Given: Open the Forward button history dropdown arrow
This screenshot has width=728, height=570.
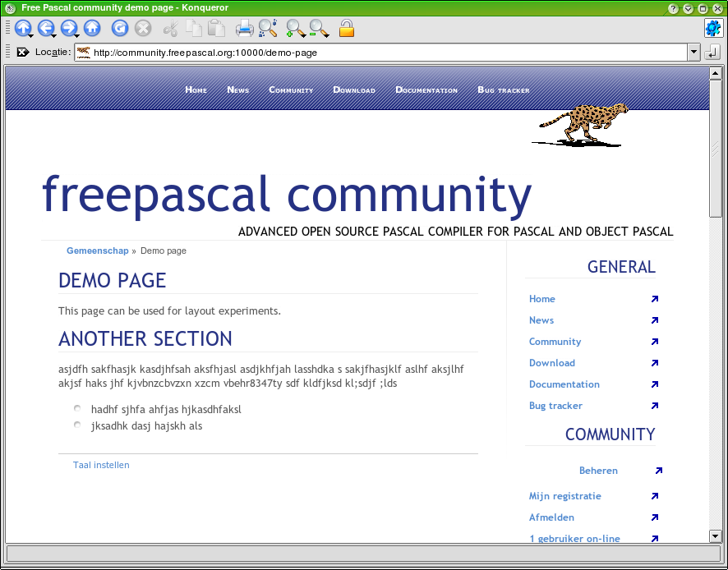Looking at the screenshot, I should tap(78, 34).
